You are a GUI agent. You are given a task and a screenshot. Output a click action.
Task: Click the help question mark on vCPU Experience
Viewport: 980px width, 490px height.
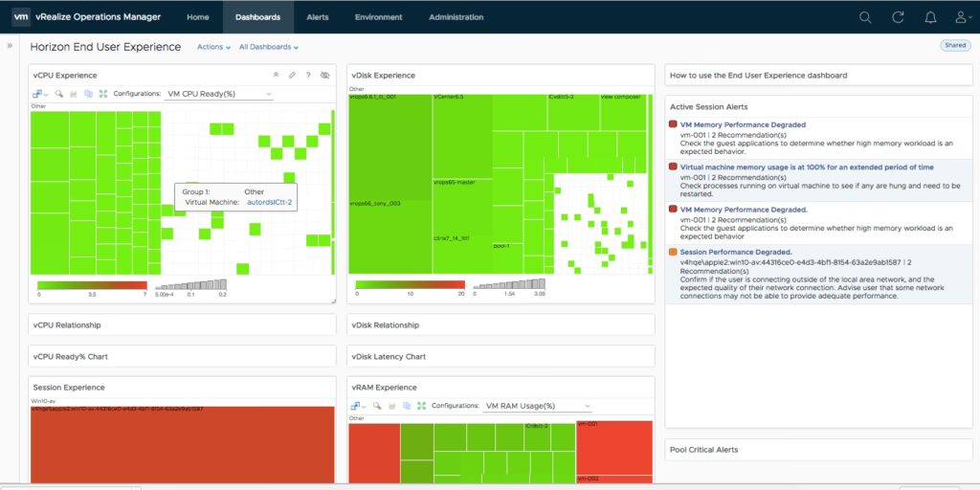coord(308,75)
